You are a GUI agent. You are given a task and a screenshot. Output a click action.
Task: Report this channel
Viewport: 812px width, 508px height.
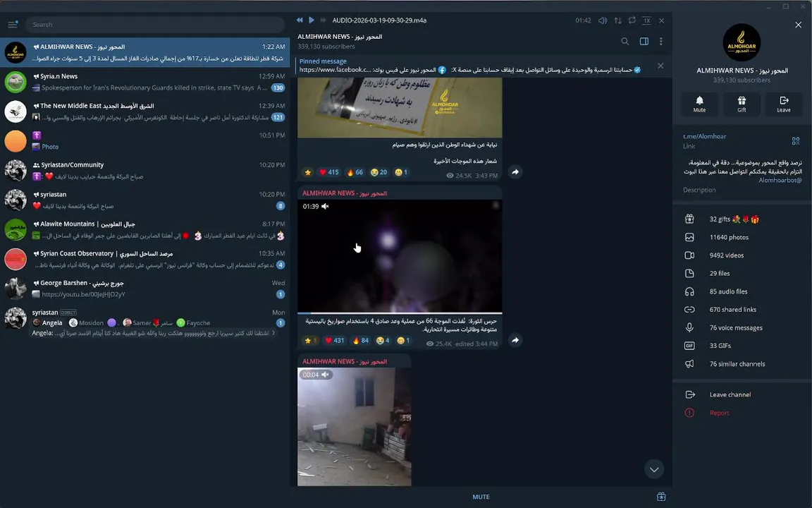(x=742, y=413)
